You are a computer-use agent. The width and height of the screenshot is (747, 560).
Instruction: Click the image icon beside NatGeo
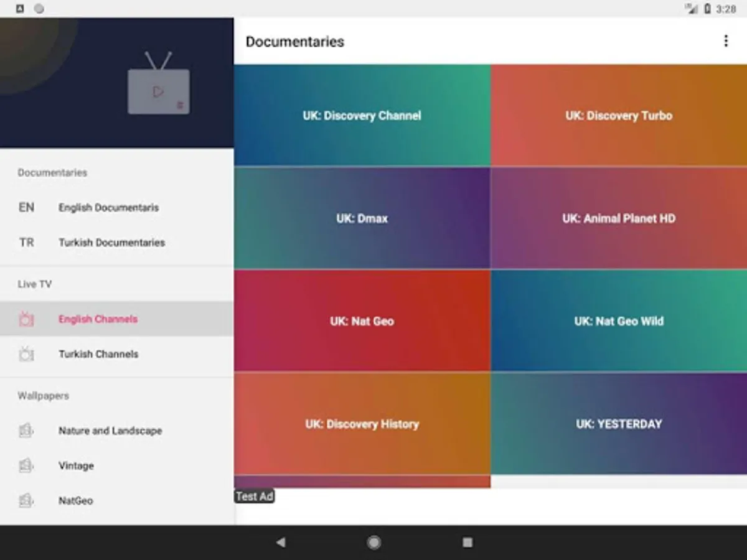(x=26, y=500)
